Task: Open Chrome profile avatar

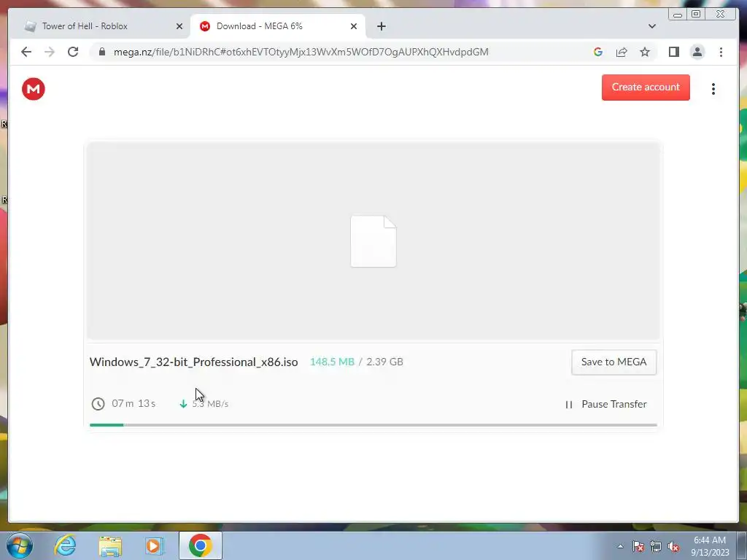Action: [x=697, y=52]
